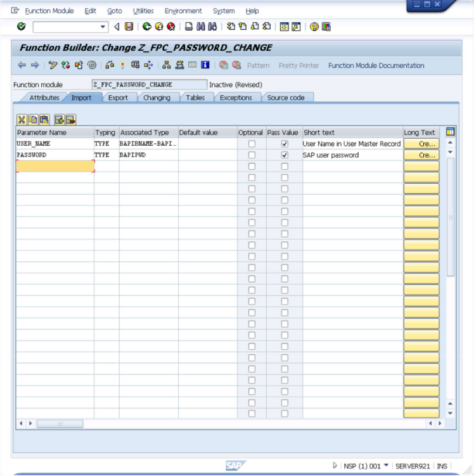This screenshot has height=476, width=474.
Task: Click the back arrow in the application toolbar
Action: (22, 65)
